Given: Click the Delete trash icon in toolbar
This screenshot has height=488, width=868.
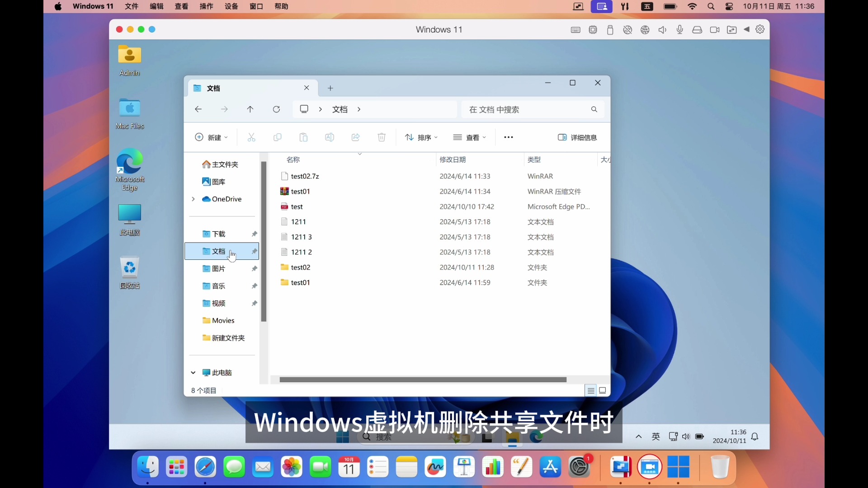Looking at the screenshot, I should (382, 137).
